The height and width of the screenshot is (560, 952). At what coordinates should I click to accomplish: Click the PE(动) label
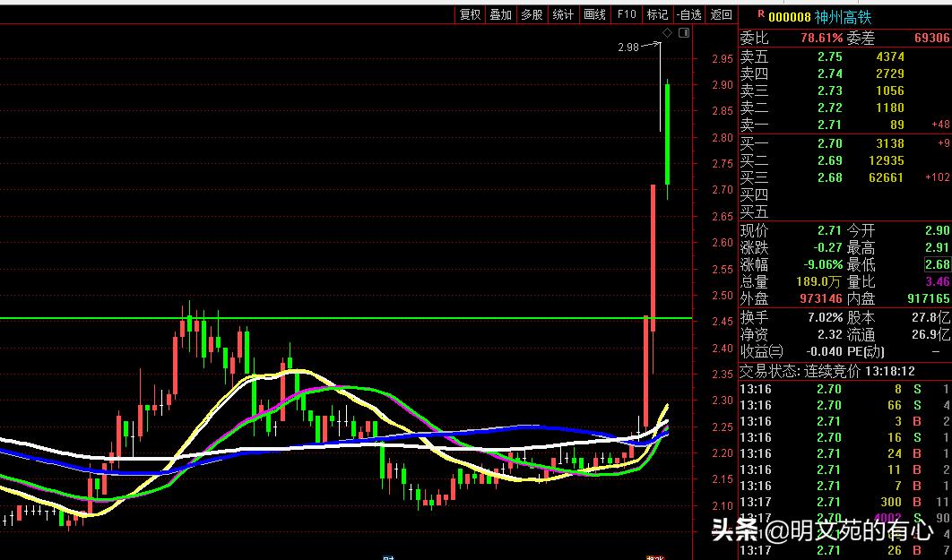point(867,351)
